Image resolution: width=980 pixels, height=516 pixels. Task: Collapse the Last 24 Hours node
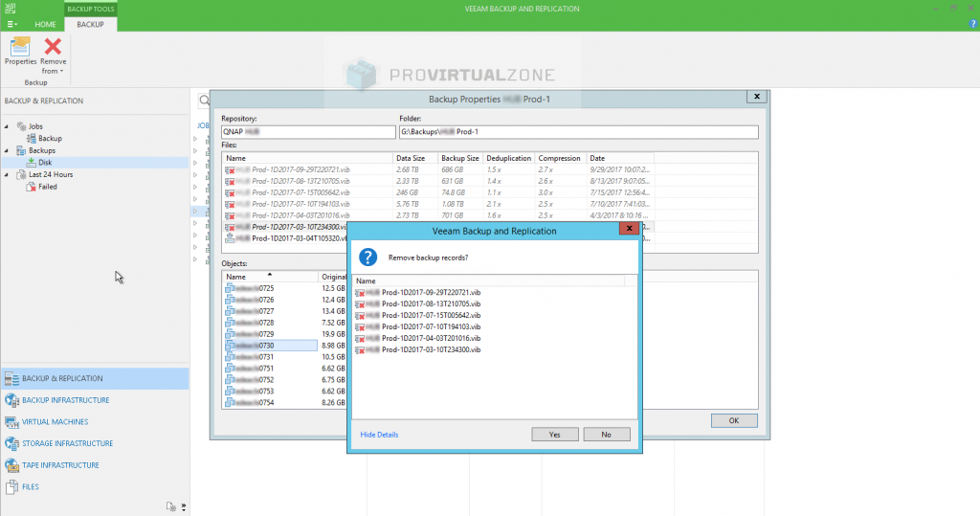point(7,175)
